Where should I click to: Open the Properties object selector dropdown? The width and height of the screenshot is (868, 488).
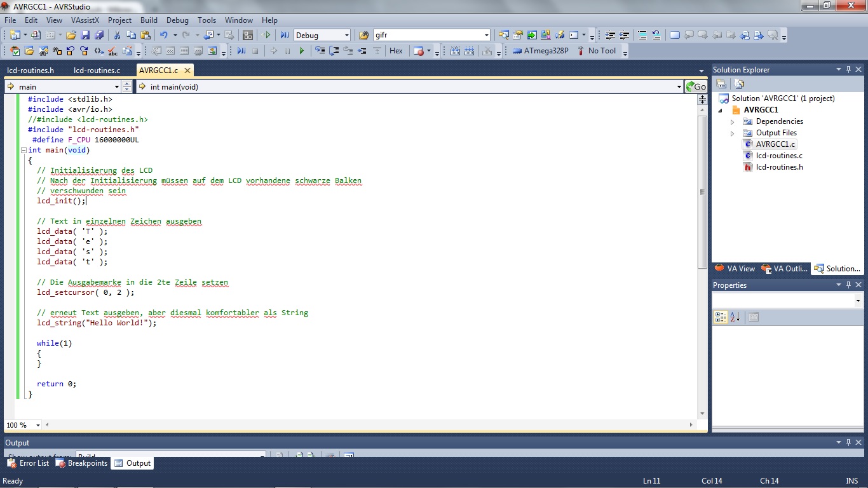pos(858,301)
